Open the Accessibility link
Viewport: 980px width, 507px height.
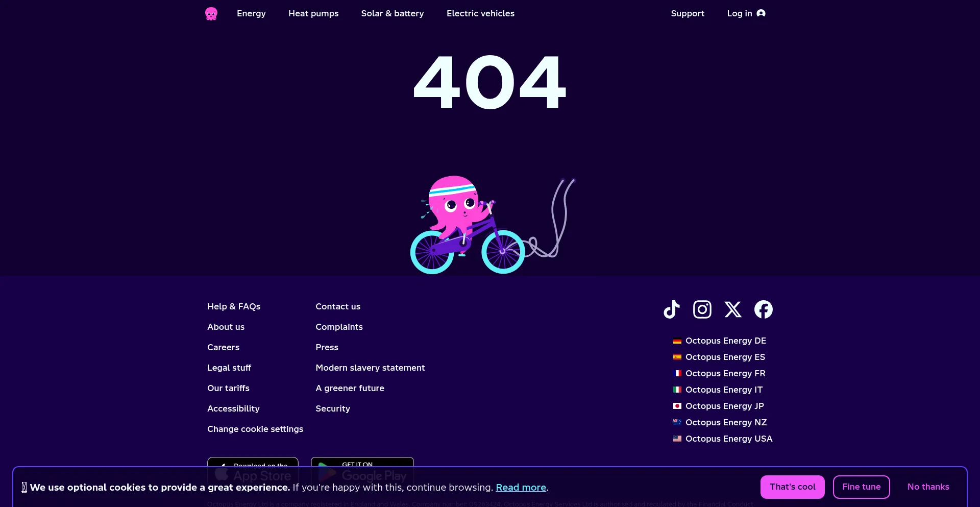point(233,408)
